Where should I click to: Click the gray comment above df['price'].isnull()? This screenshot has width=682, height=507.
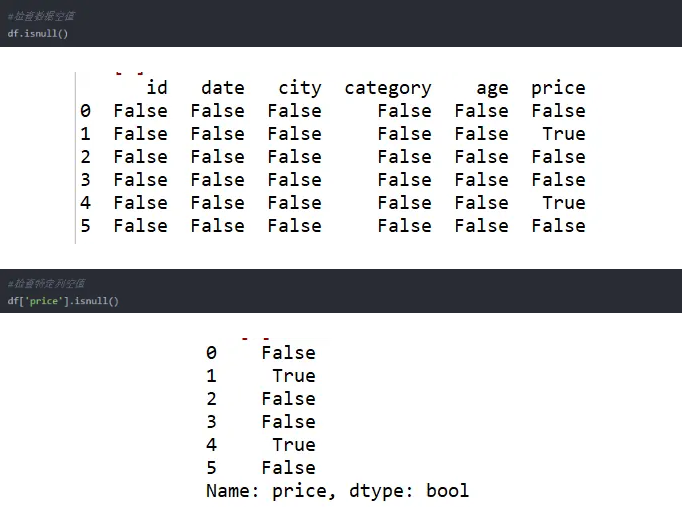46,284
